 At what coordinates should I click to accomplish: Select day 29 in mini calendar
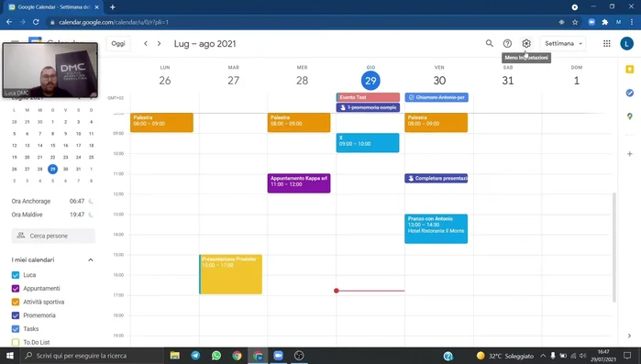coord(53,169)
